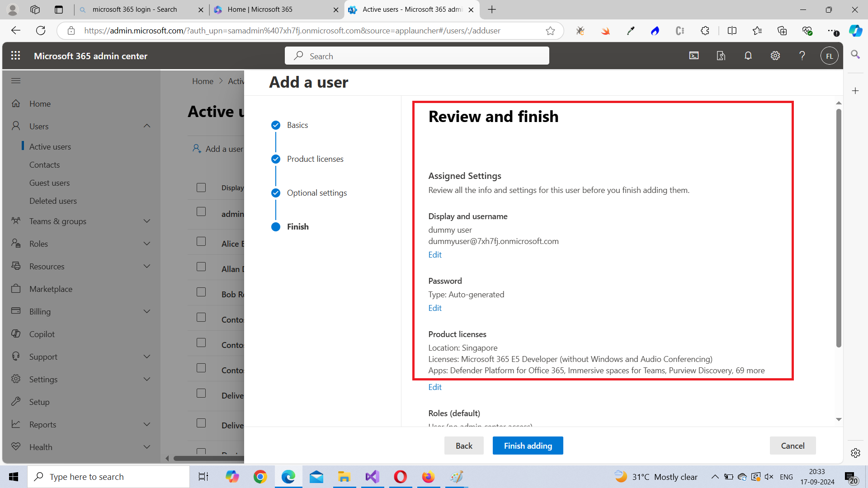Open Edge split screen icon
Viewport: 868px width, 488px height.
tap(732, 31)
